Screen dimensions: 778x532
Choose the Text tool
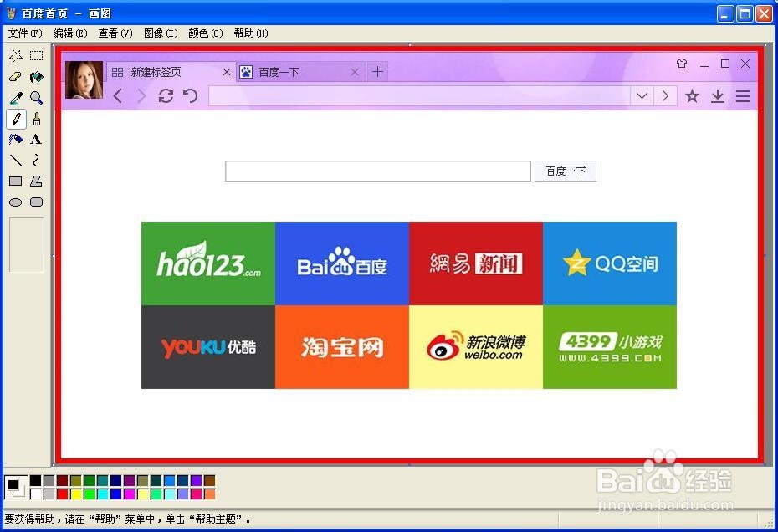click(x=35, y=138)
